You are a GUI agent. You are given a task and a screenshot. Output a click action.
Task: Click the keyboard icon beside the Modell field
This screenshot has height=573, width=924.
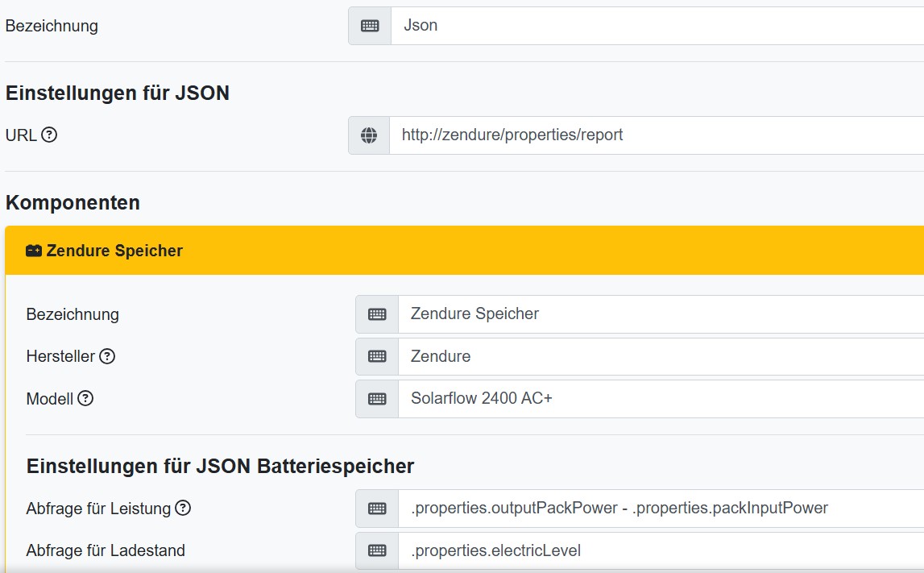click(x=376, y=398)
